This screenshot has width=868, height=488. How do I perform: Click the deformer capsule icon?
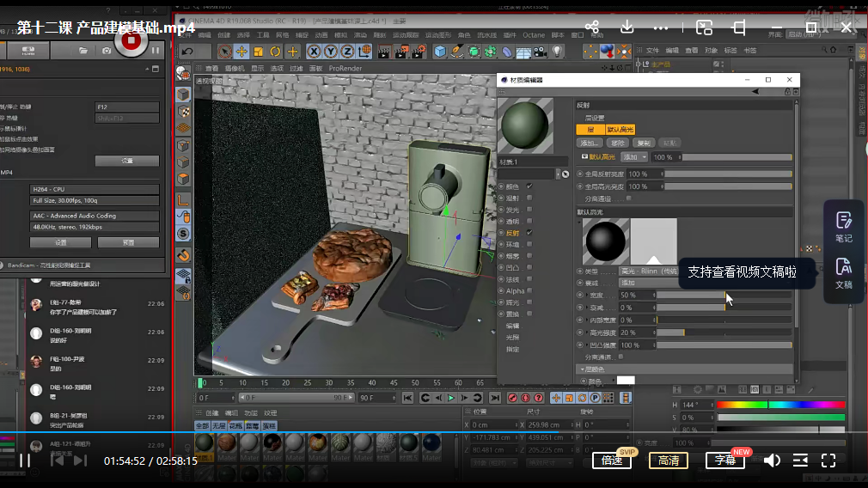[507, 52]
